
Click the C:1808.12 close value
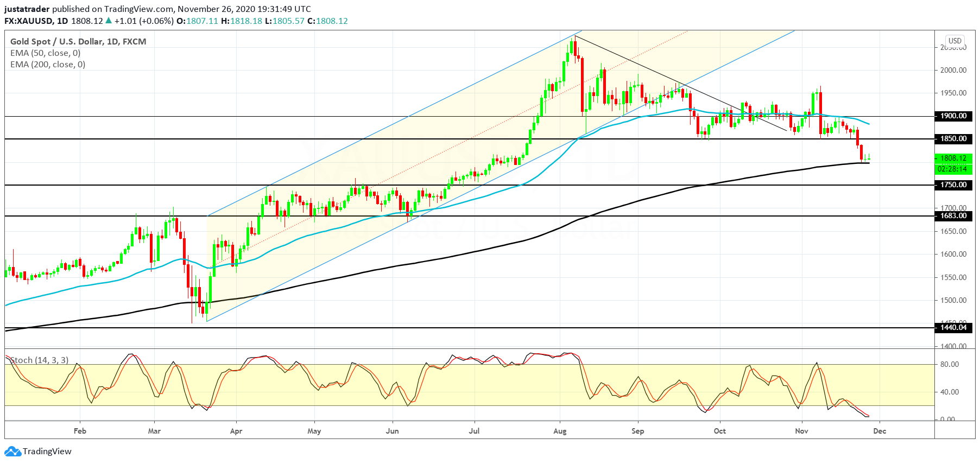click(327, 21)
